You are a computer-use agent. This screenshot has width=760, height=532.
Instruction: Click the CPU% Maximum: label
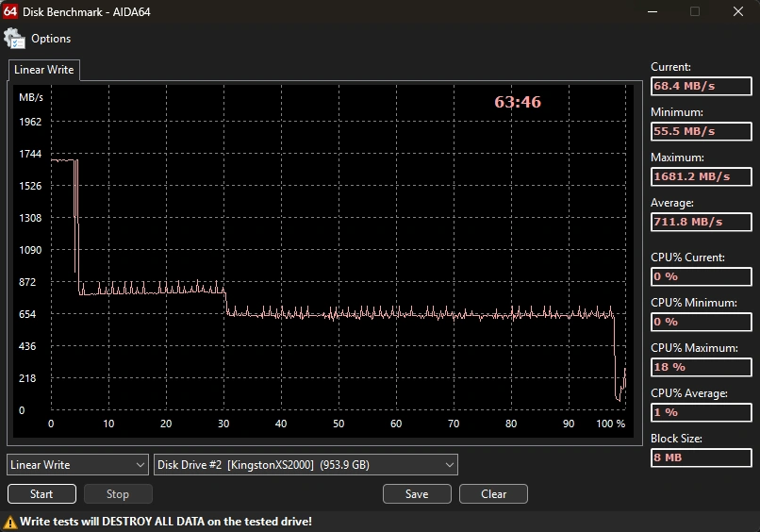(694, 348)
